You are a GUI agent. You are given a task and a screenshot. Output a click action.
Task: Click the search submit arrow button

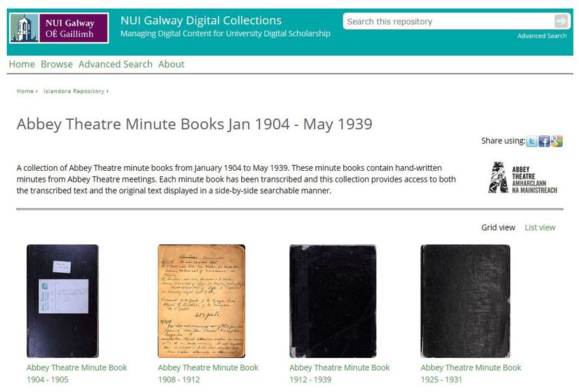pyautogui.click(x=561, y=21)
